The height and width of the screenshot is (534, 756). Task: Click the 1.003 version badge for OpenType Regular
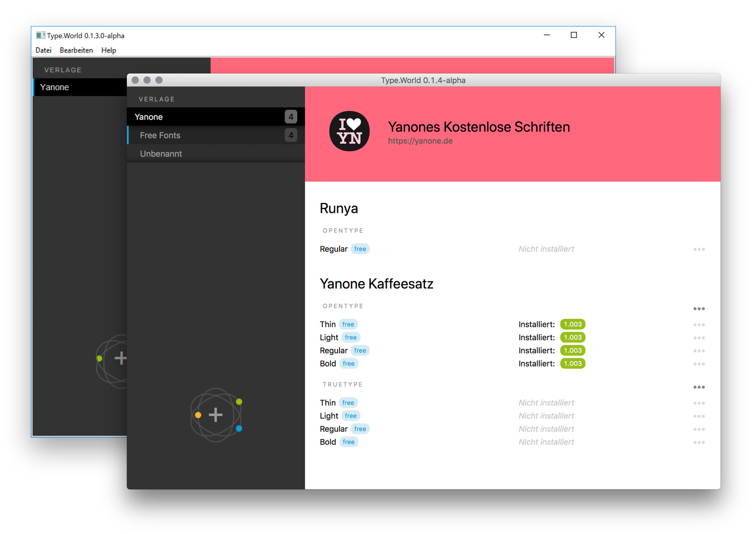[x=573, y=351]
